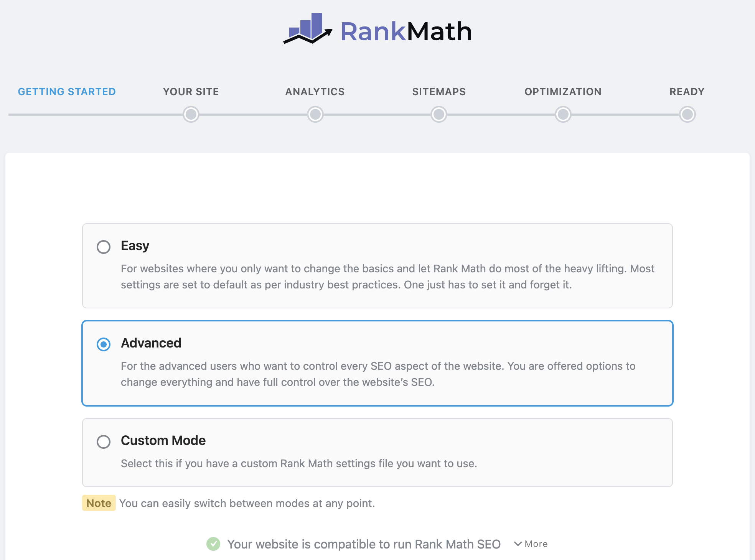The height and width of the screenshot is (560, 755).
Task: Open the Sitemaps step label
Action: click(x=439, y=92)
